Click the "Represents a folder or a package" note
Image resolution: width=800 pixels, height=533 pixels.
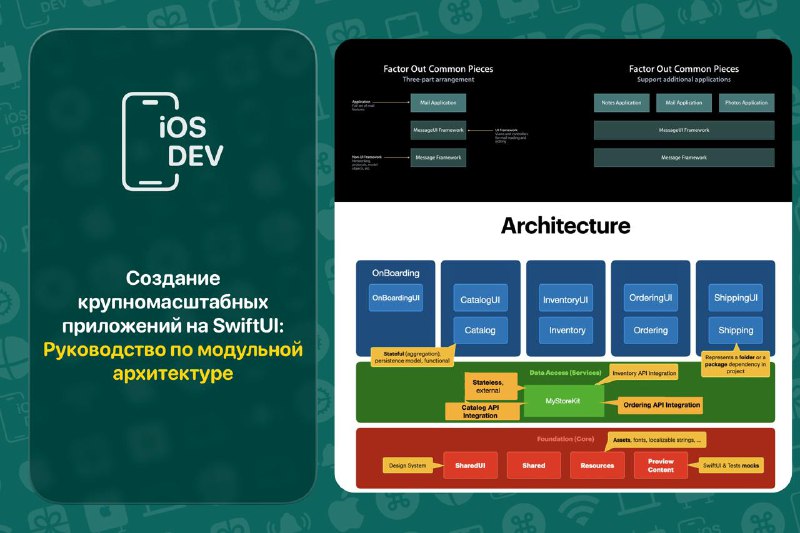coord(735,364)
